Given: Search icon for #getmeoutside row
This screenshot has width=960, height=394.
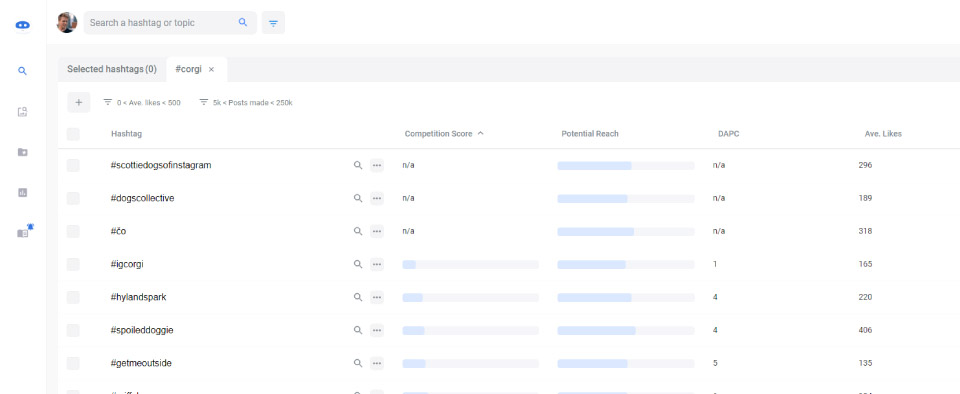Looking at the screenshot, I should (x=358, y=363).
